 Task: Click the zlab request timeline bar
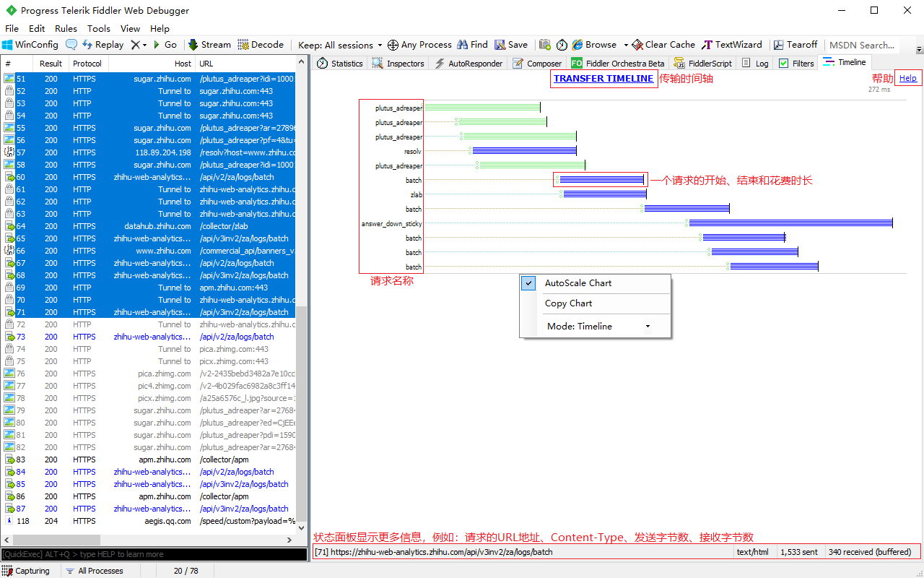point(605,194)
